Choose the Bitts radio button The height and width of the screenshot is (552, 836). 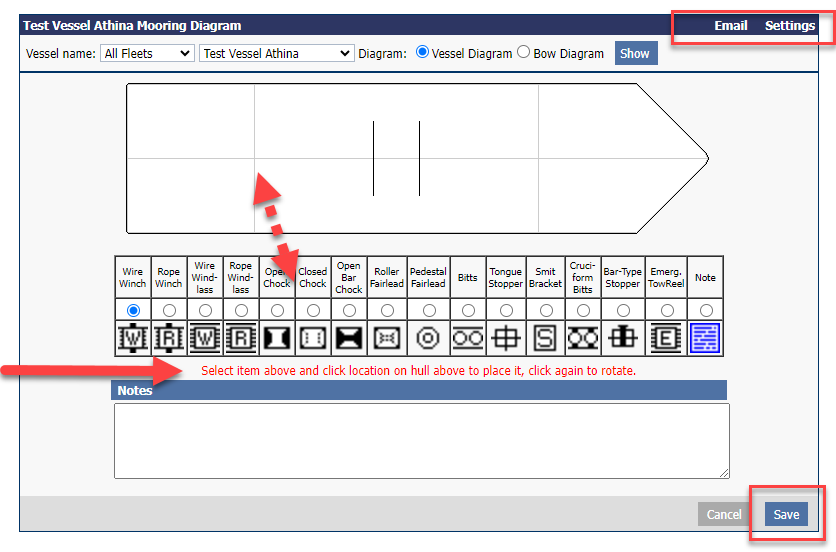pos(468,310)
